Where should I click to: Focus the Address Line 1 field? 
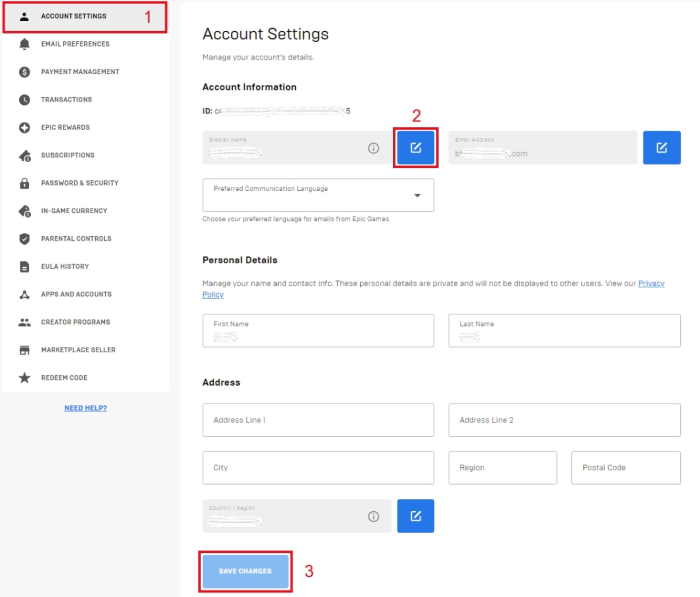[x=318, y=420]
